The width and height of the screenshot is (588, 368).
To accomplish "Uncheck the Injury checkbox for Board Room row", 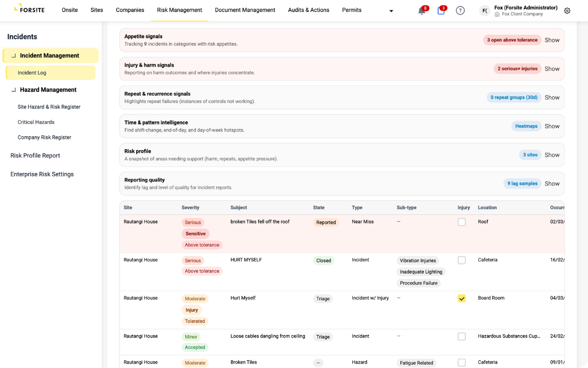I will point(462,298).
